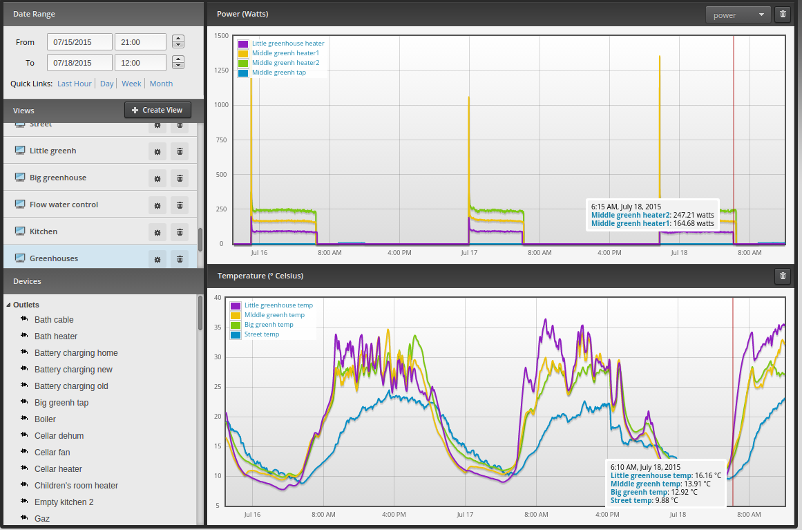
Task: Open settings gear for Little greenh view
Action: point(157,151)
